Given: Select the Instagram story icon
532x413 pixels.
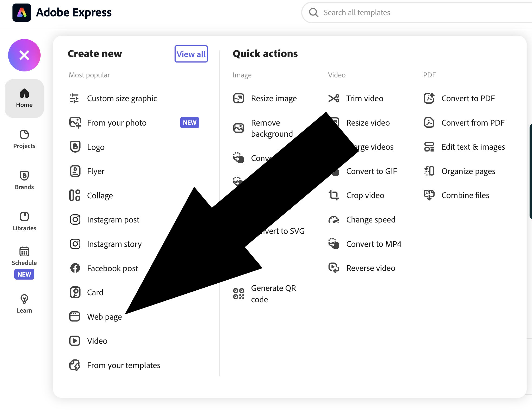Looking at the screenshot, I should pos(75,244).
